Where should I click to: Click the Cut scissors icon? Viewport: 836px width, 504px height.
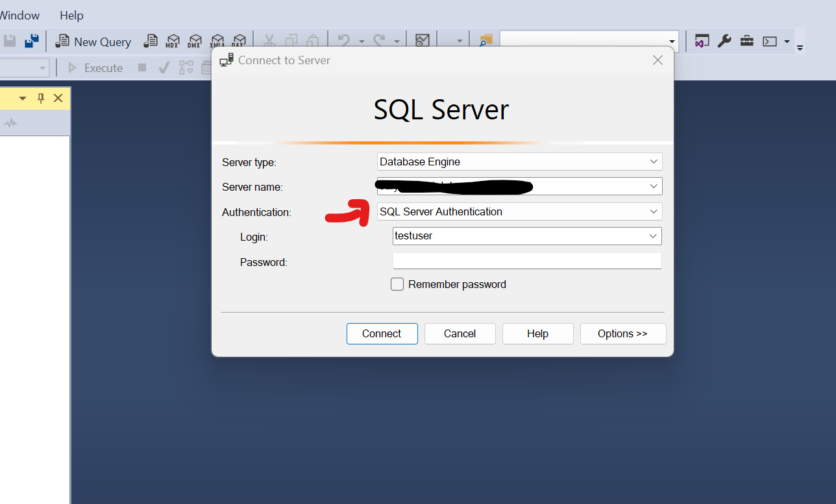pyautogui.click(x=269, y=42)
